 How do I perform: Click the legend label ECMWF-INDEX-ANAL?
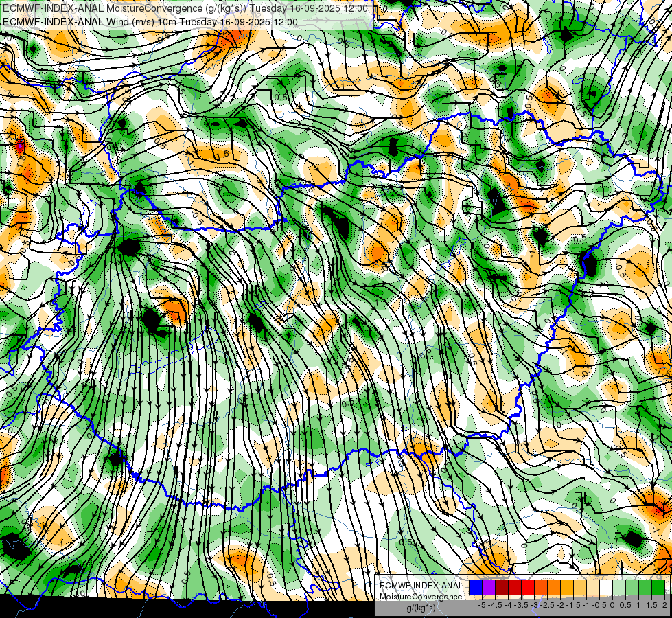pyautogui.click(x=421, y=586)
